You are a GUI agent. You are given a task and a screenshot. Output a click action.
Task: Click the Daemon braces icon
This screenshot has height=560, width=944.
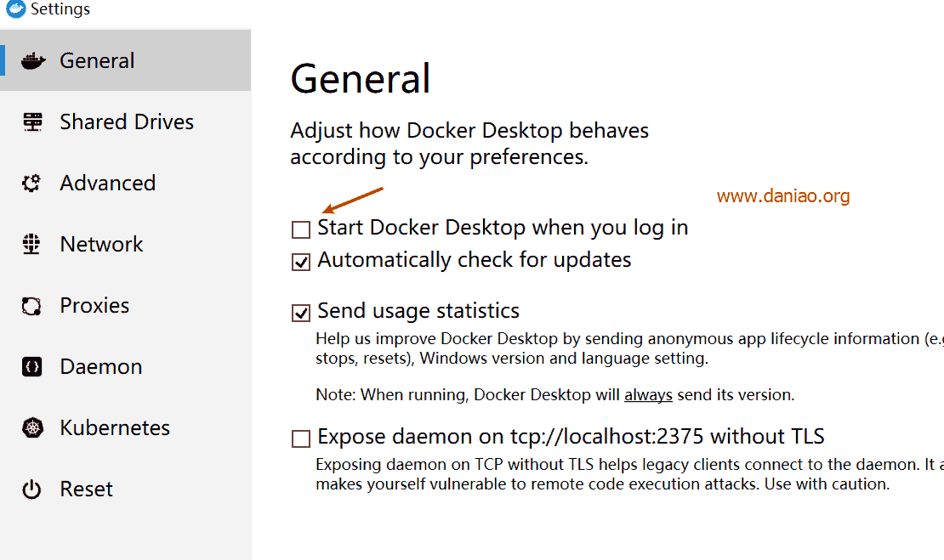click(32, 366)
